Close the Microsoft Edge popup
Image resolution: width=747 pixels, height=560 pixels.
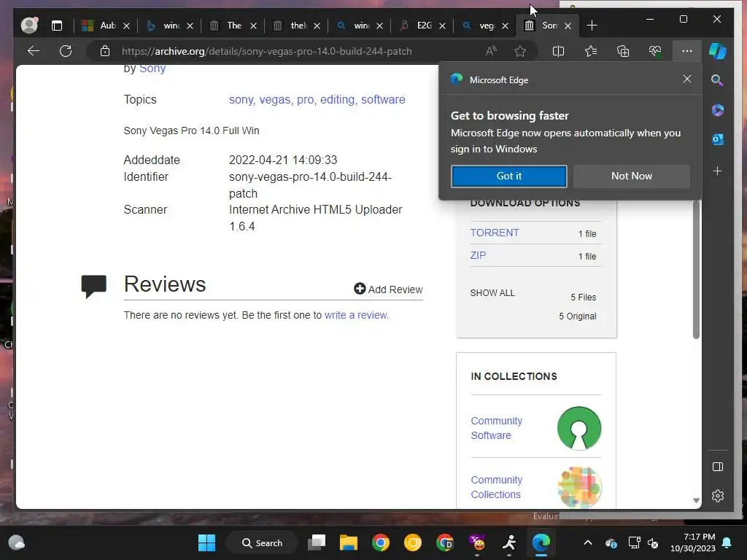pos(687,79)
